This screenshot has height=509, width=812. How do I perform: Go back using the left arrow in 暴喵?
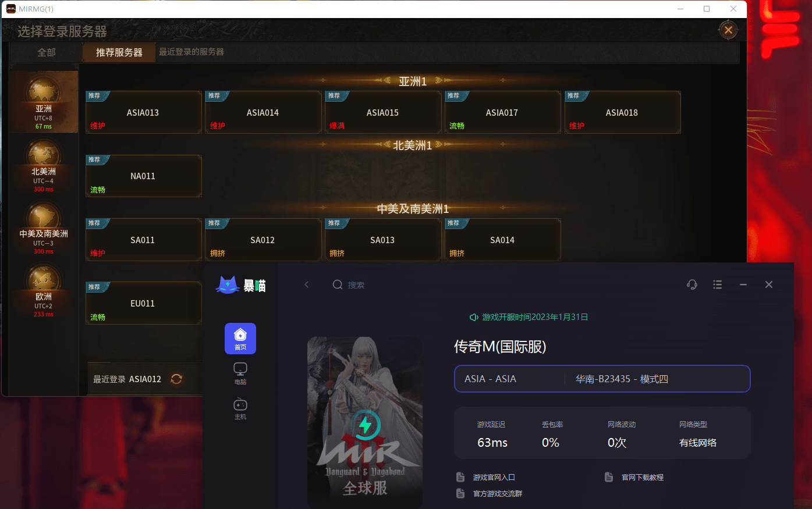click(x=307, y=284)
